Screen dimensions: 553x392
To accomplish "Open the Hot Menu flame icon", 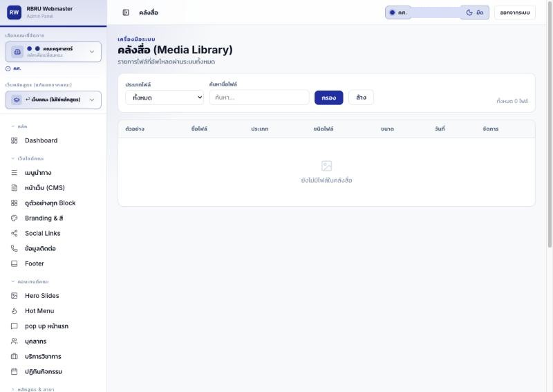I will click(x=14, y=311).
